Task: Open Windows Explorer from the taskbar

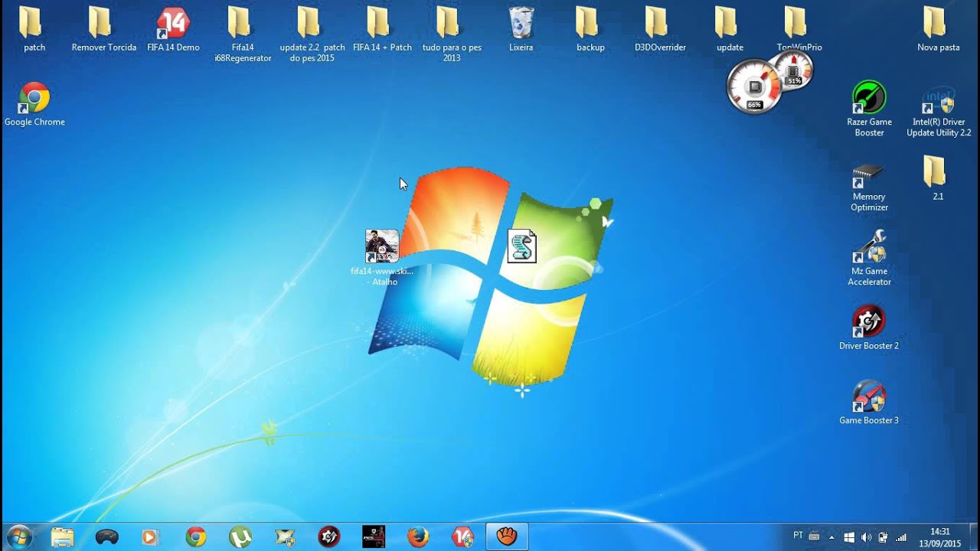Action: coord(62,537)
